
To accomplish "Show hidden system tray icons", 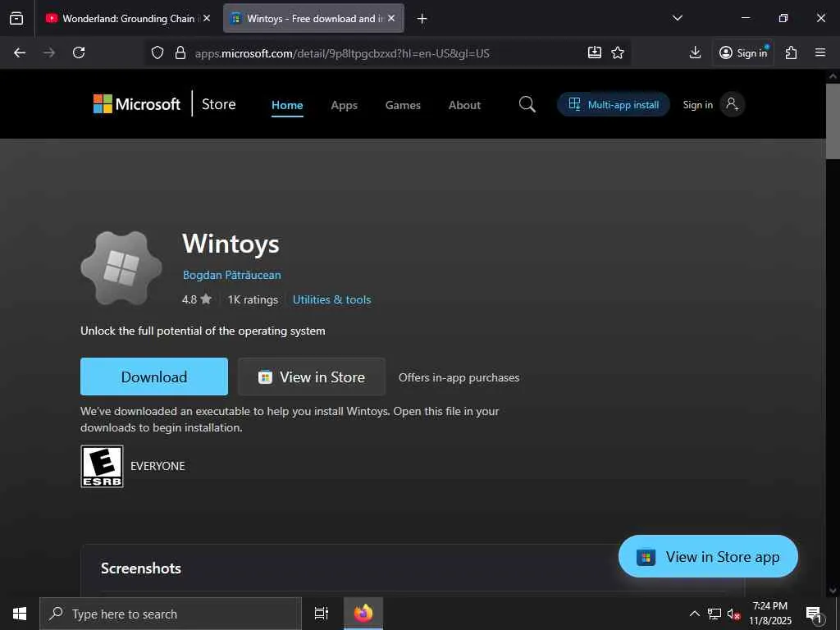I will (x=694, y=614).
